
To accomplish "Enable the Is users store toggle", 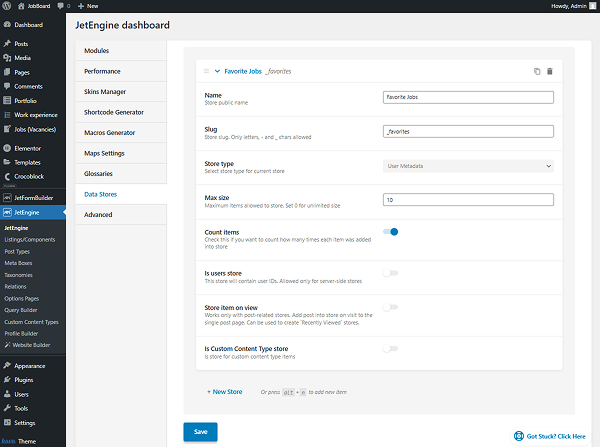I will pyautogui.click(x=390, y=273).
